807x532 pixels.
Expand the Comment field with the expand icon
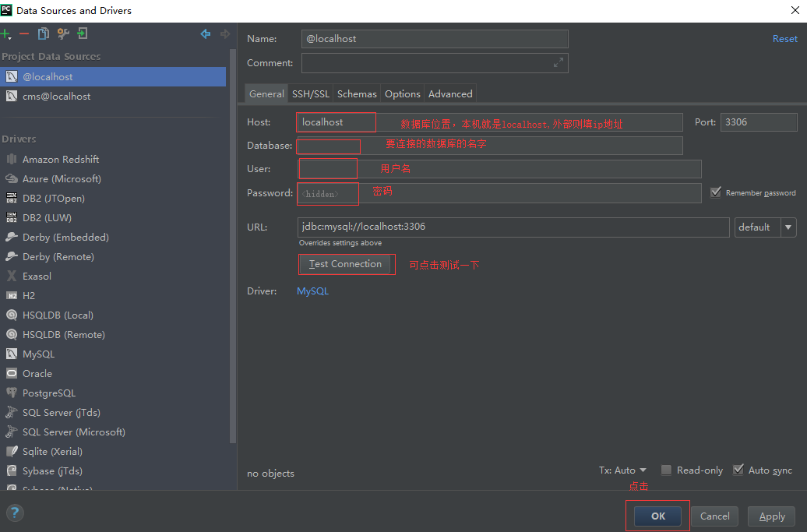559,63
